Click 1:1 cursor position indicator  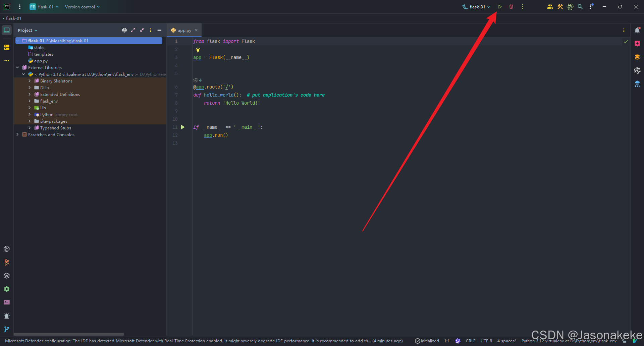coord(447,341)
